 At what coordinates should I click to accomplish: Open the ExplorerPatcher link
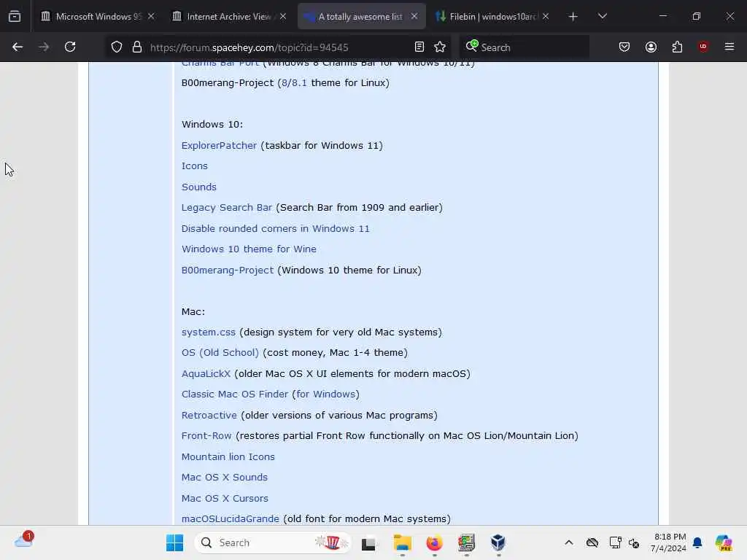point(219,145)
